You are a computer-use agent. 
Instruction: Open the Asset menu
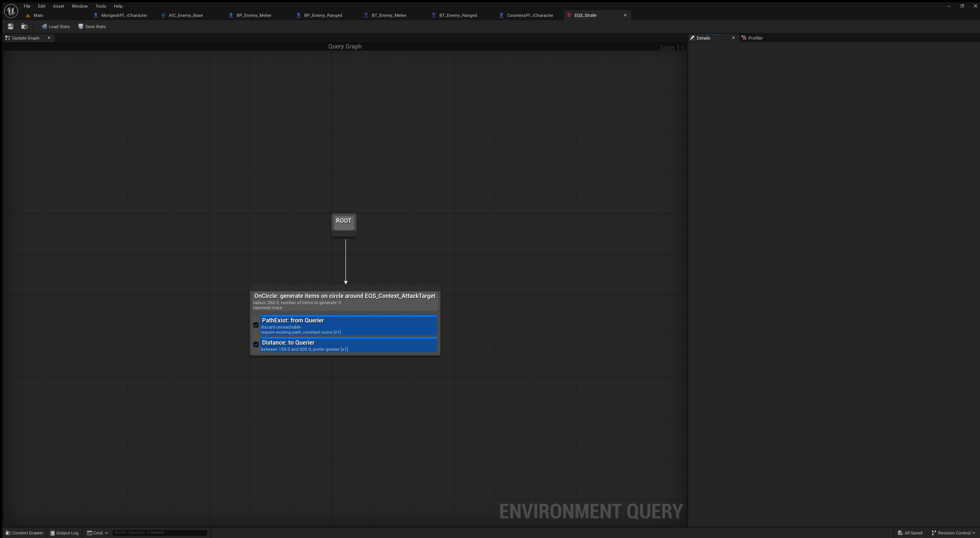(58, 6)
